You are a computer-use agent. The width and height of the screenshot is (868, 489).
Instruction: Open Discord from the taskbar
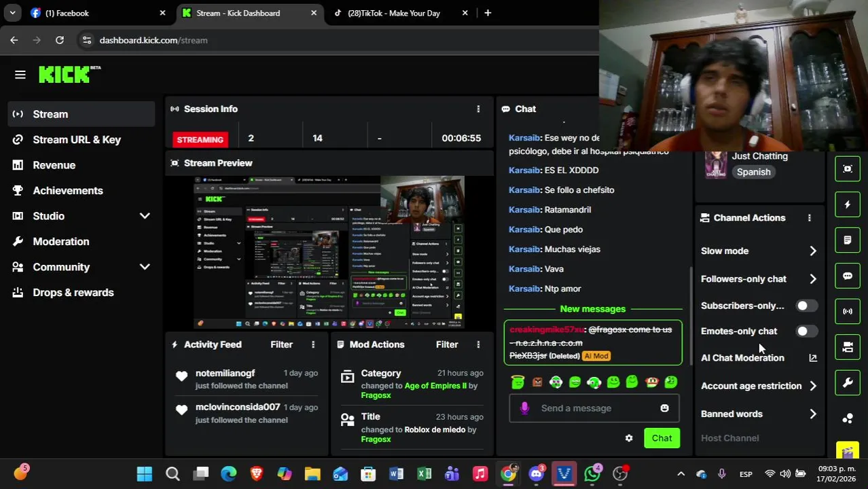click(537, 473)
